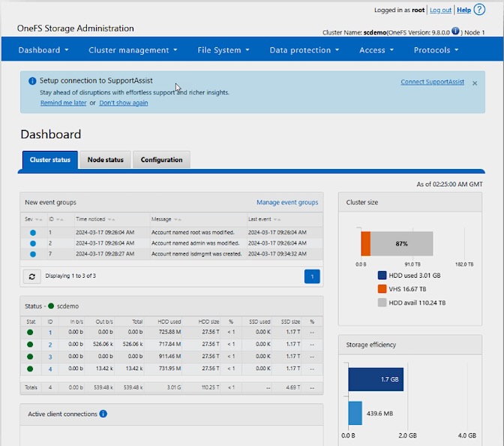Click severity dot for event ID 1

click(33, 233)
